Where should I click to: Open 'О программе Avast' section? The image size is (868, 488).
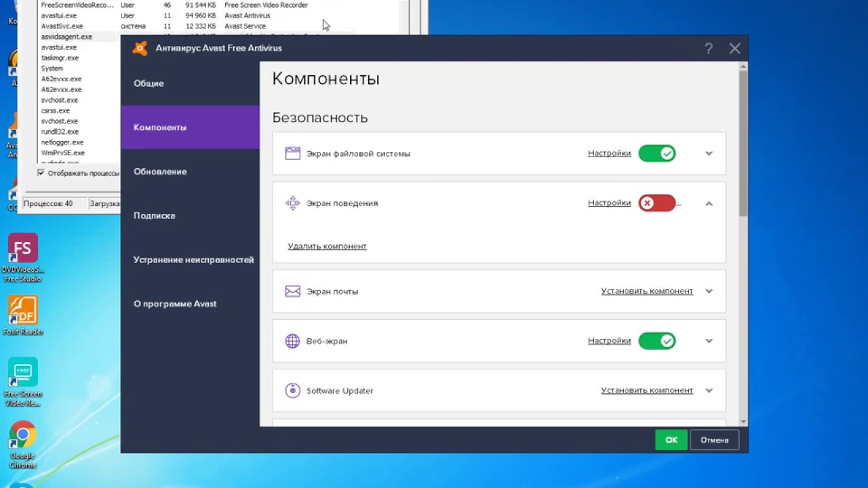pyautogui.click(x=191, y=304)
